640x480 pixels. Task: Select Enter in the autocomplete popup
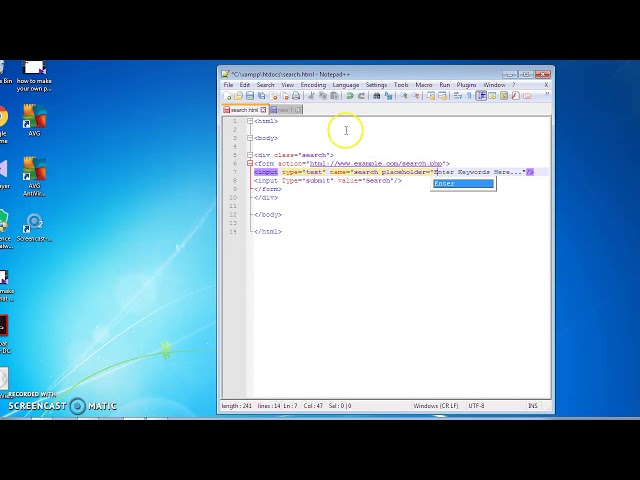(x=463, y=184)
